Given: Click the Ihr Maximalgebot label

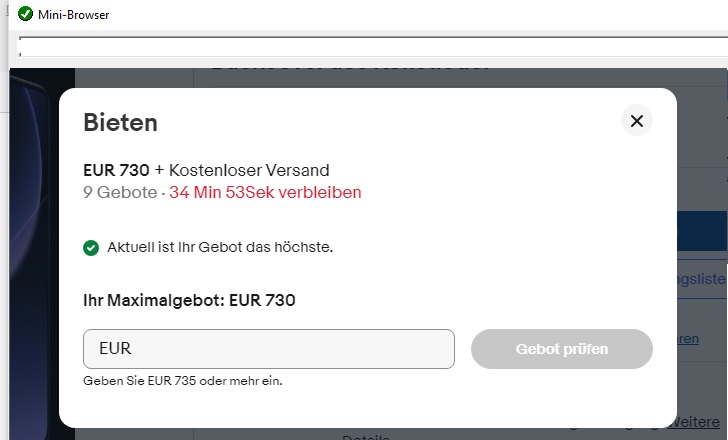Looking at the screenshot, I should point(189,299).
